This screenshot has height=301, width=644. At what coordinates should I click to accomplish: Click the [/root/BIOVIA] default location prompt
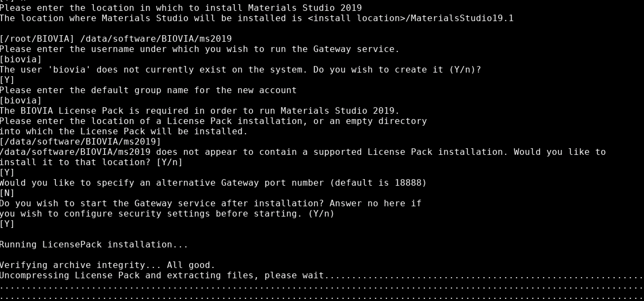pos(37,39)
